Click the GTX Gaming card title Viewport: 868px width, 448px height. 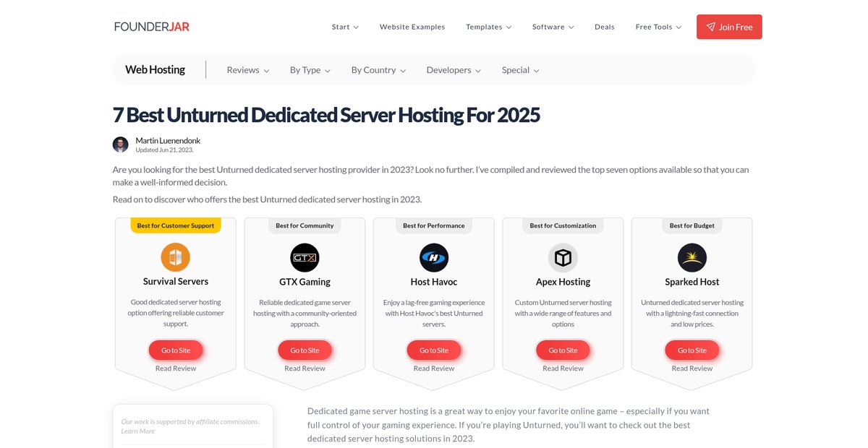tap(305, 282)
